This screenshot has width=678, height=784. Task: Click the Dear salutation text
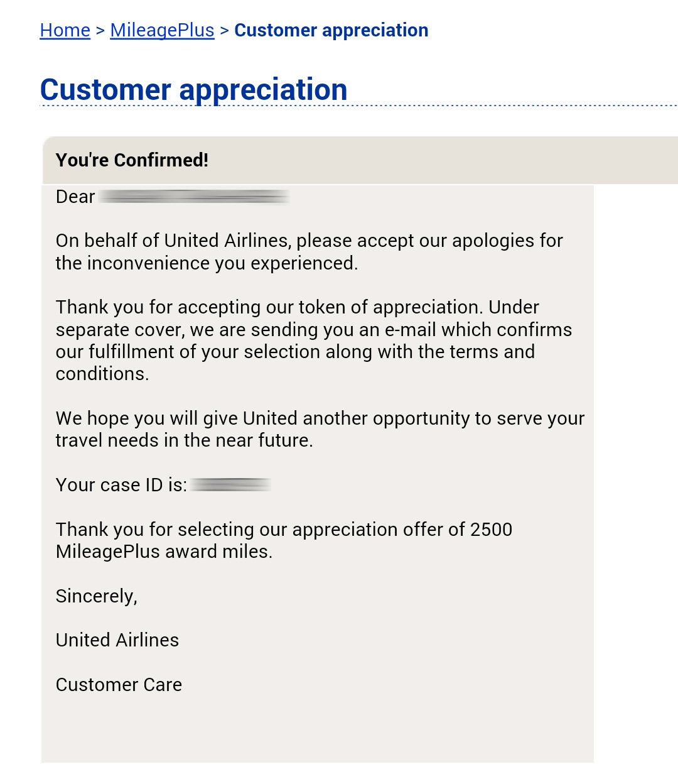75,197
